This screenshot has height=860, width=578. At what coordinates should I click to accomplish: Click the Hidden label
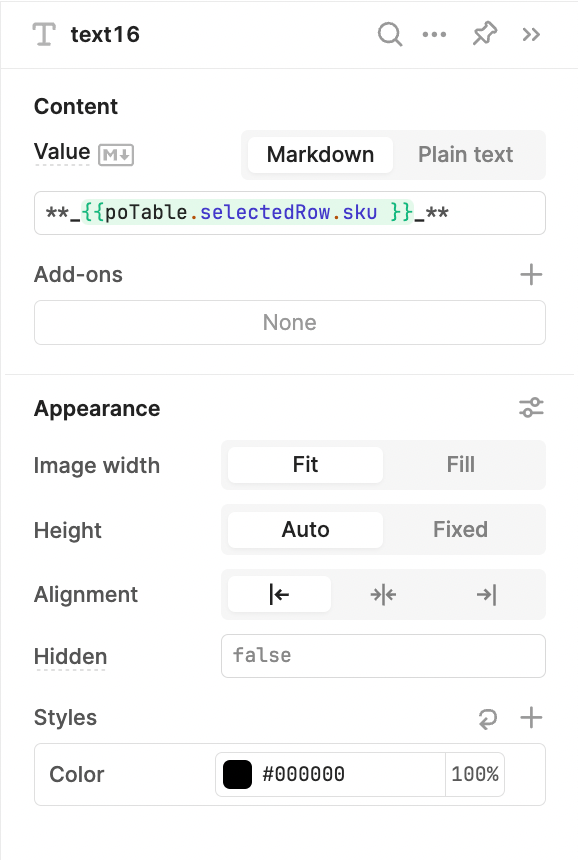[x=70, y=657]
